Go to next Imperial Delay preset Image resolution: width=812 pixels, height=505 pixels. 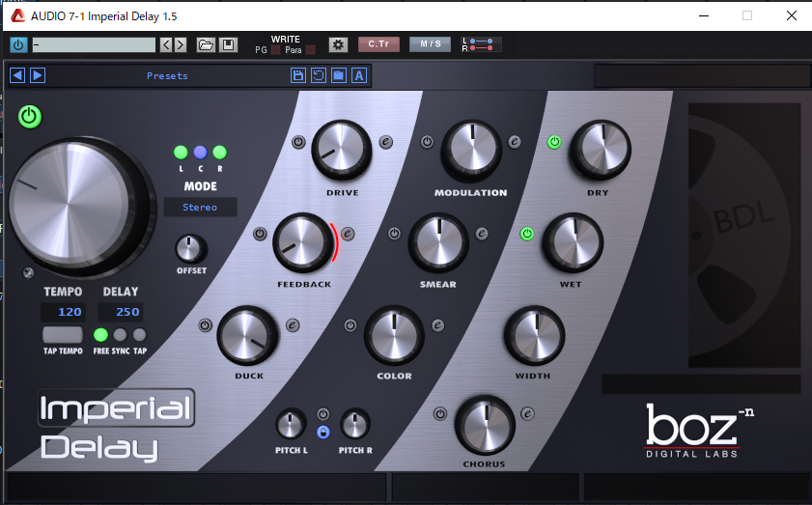[38, 75]
